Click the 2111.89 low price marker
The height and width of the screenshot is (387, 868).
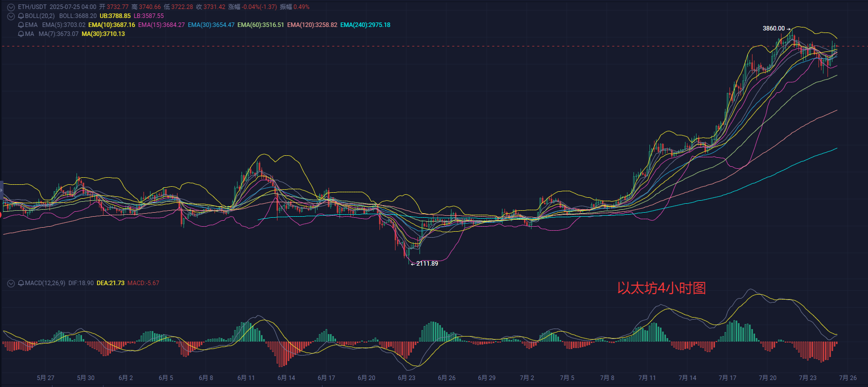click(427, 264)
